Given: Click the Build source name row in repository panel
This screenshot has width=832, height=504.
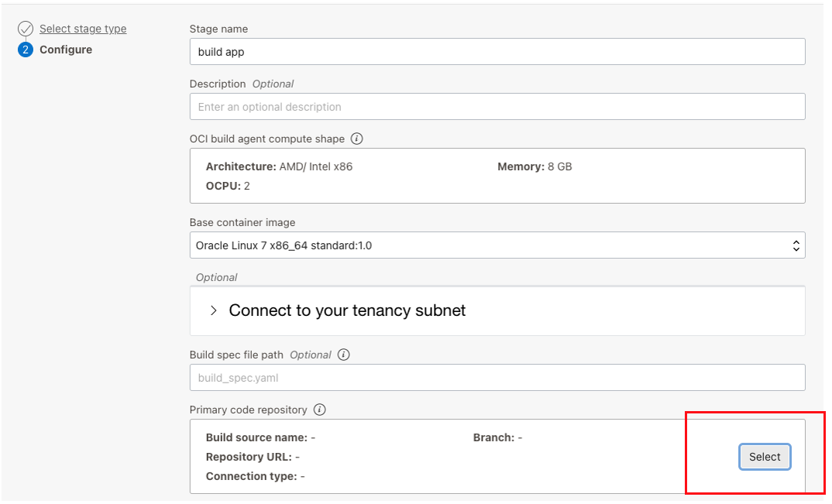Looking at the screenshot, I should pyautogui.click(x=260, y=437).
